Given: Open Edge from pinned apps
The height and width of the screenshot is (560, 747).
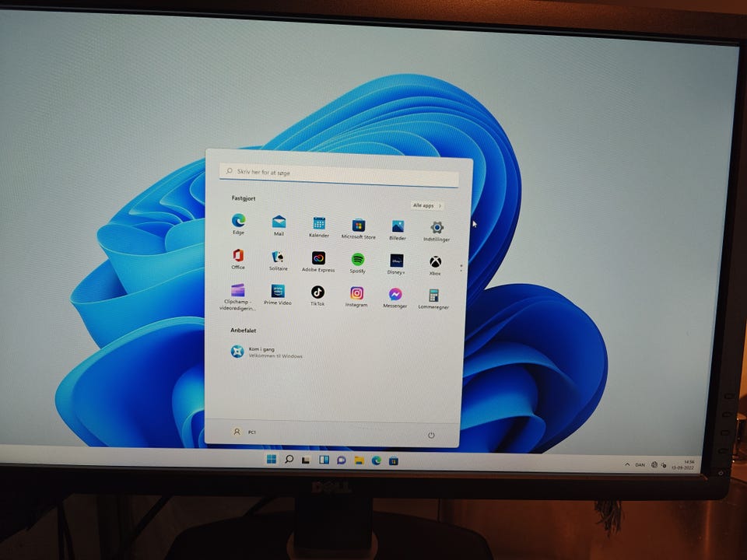Looking at the screenshot, I should 239,224.
